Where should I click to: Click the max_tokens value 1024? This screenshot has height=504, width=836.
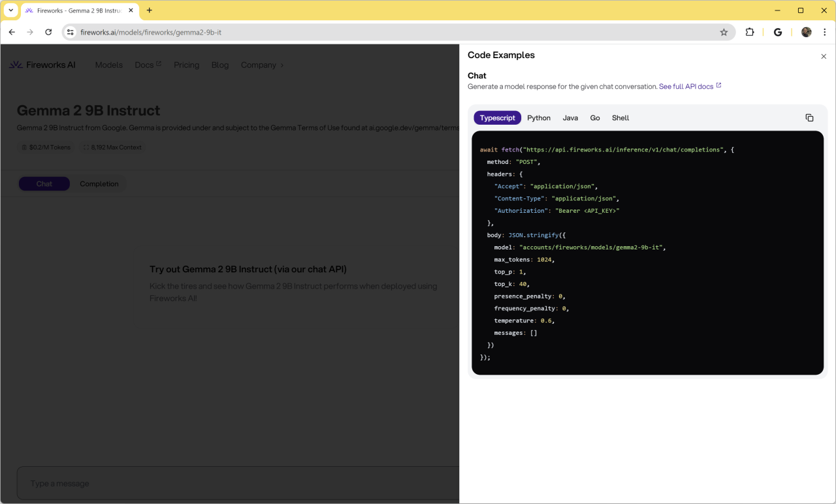coord(543,260)
